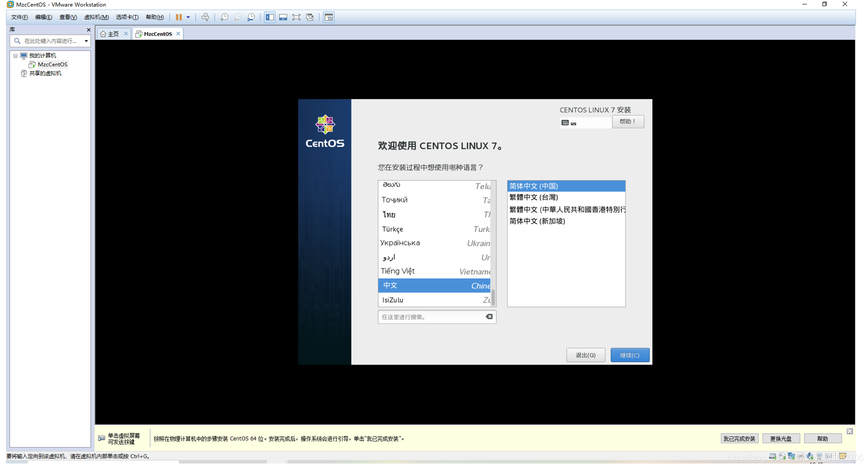The image size is (868, 467).
Task: Select 中文 in the language list
Action: 434,285
